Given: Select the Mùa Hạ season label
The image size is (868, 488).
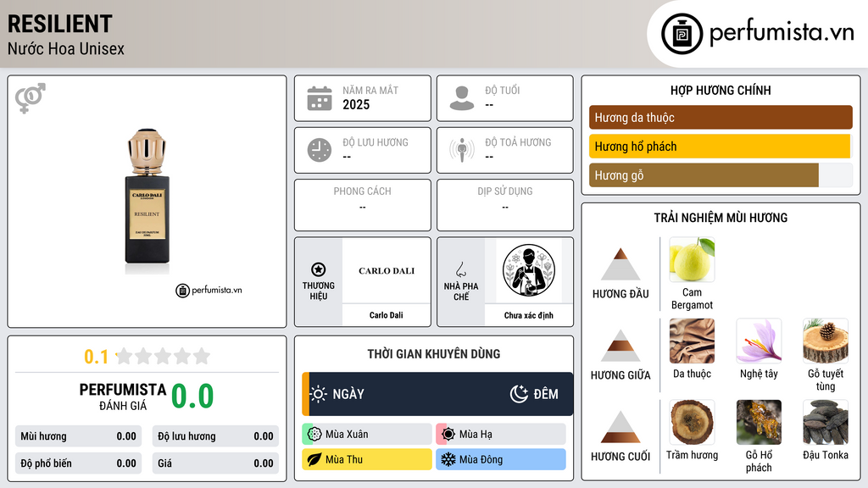Looking at the screenshot, I should pyautogui.click(x=476, y=435).
